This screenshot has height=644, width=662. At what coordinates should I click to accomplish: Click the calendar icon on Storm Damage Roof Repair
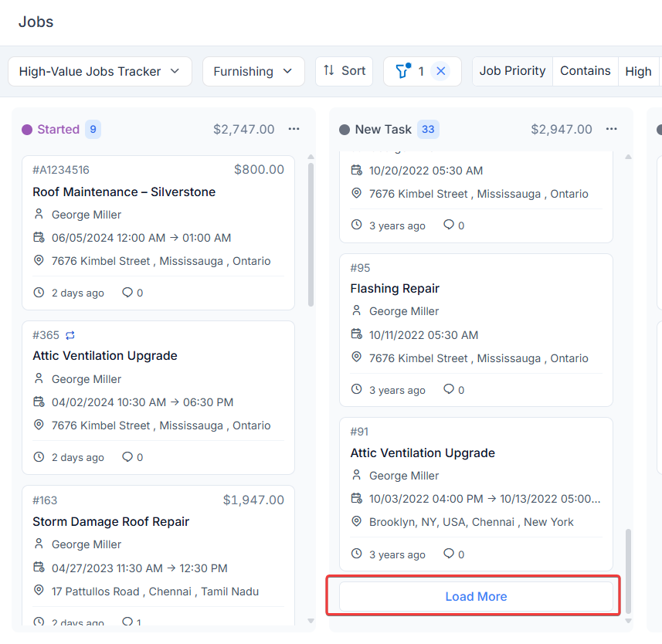39,568
